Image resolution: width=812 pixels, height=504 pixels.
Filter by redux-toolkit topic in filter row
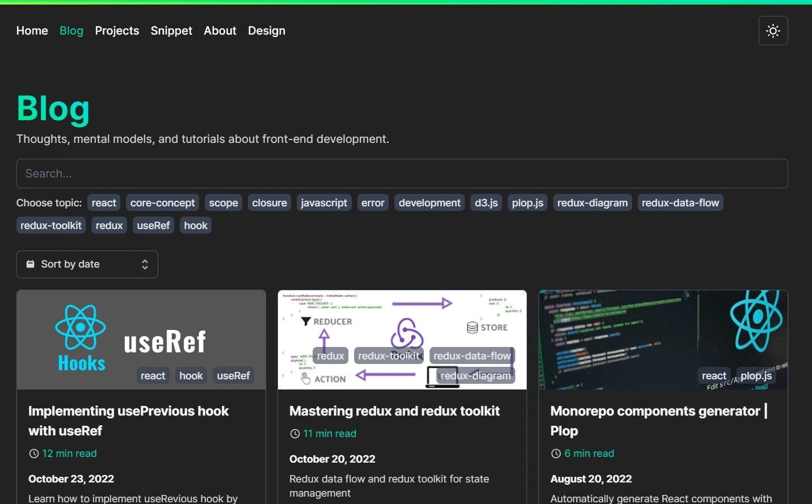click(51, 226)
